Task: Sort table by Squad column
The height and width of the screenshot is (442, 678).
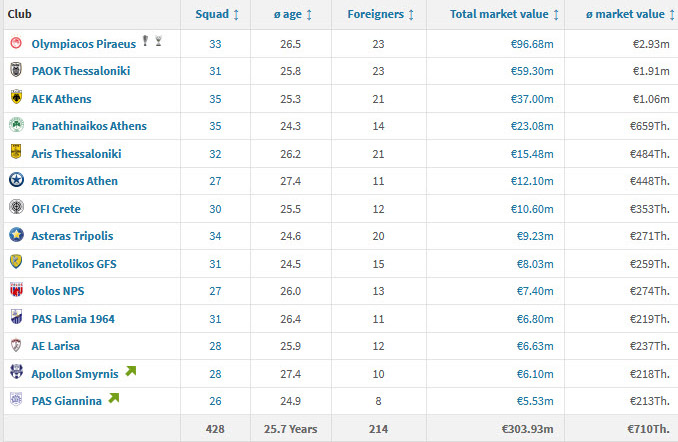Action: pos(216,14)
